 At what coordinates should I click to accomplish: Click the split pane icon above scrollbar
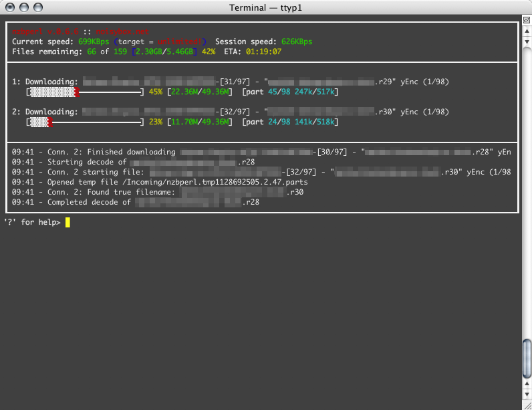tap(527, 19)
